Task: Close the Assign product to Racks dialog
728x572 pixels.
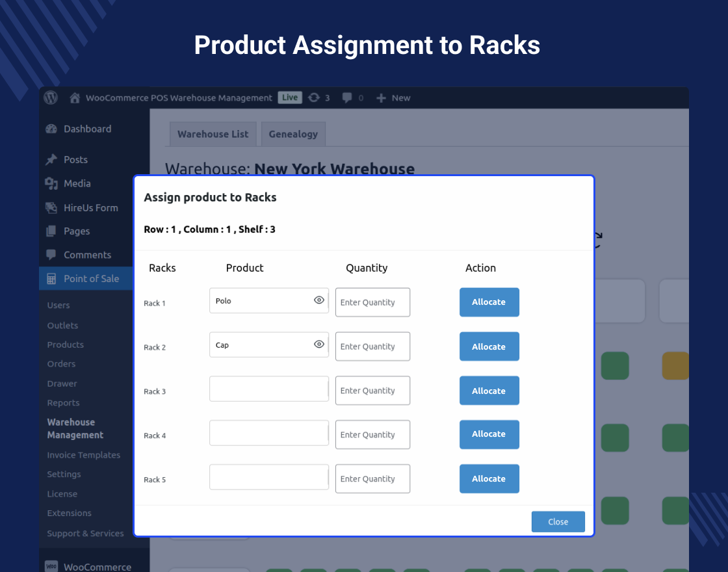Action: click(x=558, y=521)
